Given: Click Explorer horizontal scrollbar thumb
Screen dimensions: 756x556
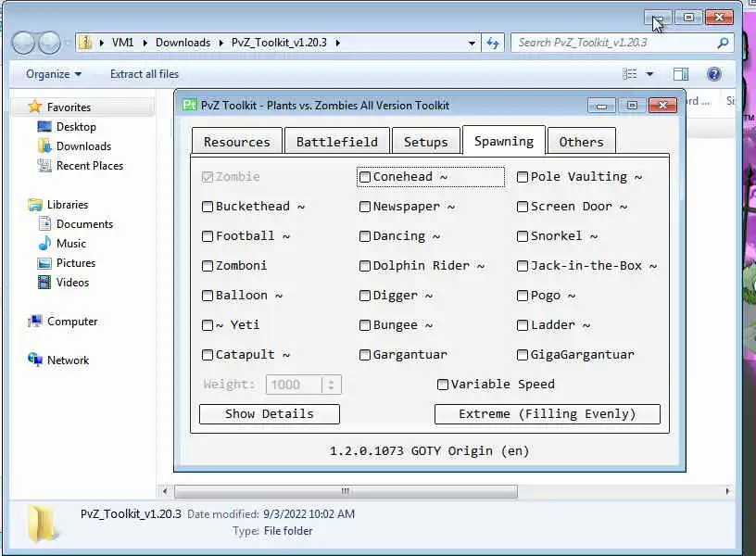Looking at the screenshot, I should (346, 491).
